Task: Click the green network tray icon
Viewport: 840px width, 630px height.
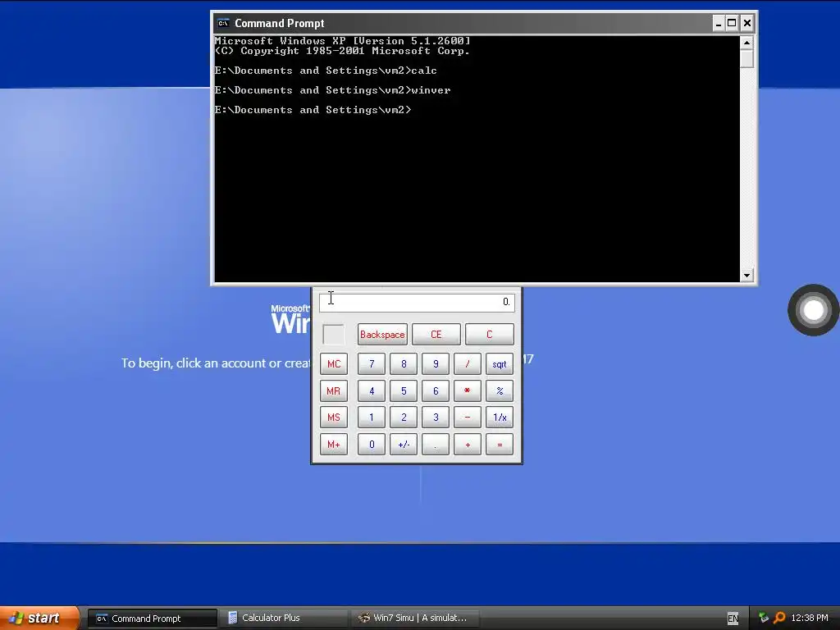Action: click(x=764, y=619)
